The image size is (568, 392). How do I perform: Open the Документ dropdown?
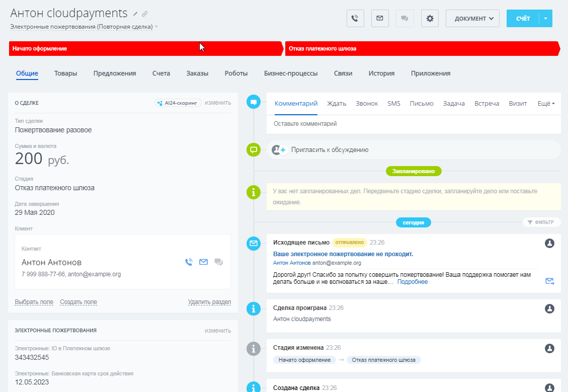coord(472,19)
